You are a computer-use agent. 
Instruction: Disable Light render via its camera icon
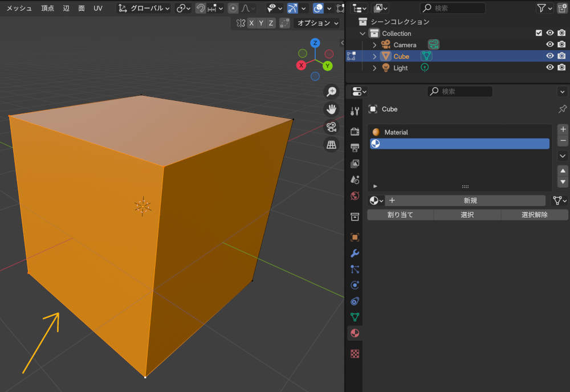(x=561, y=67)
